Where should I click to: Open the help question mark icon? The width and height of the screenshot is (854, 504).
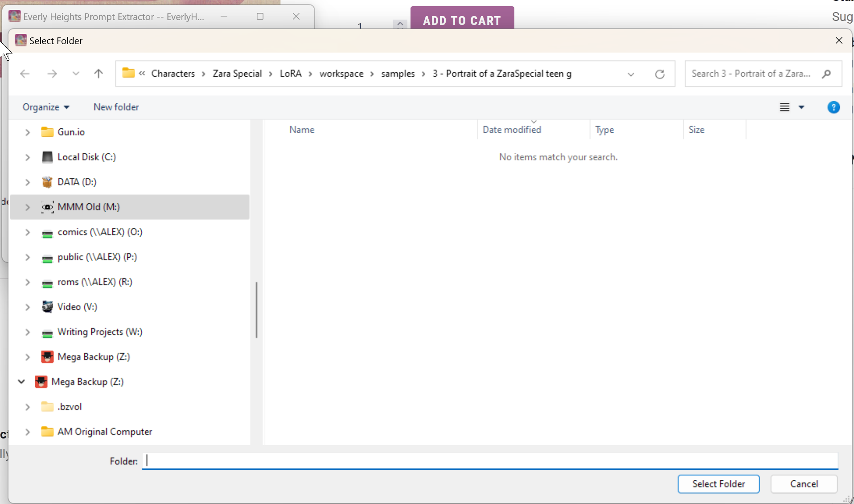coord(833,107)
